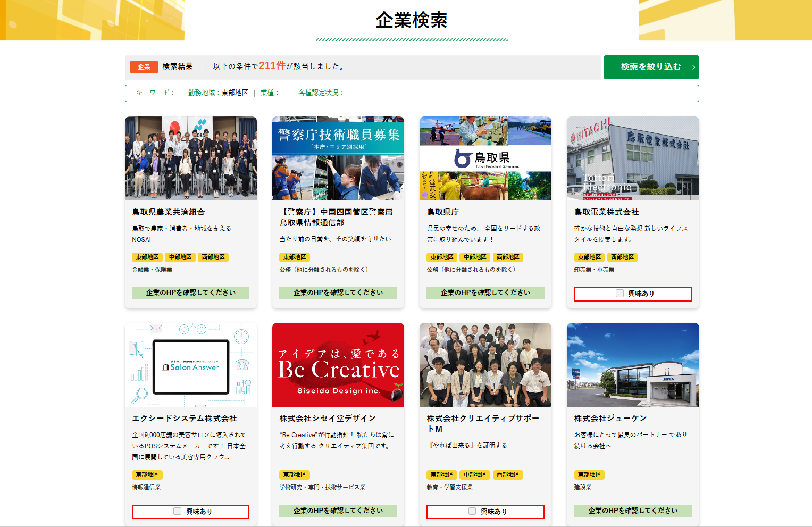812x527 pixels.
Task: Open 鳥取県農業共済組合 company title
Action: point(169,212)
